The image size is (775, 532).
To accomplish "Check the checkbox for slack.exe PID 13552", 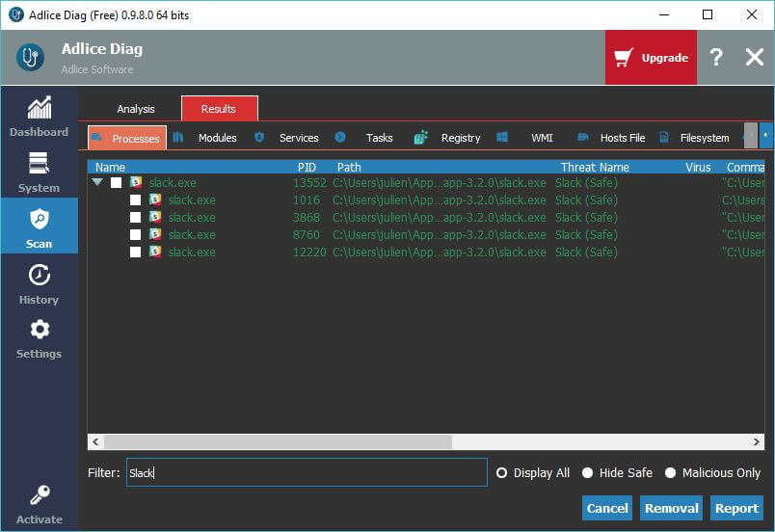I will (117, 183).
